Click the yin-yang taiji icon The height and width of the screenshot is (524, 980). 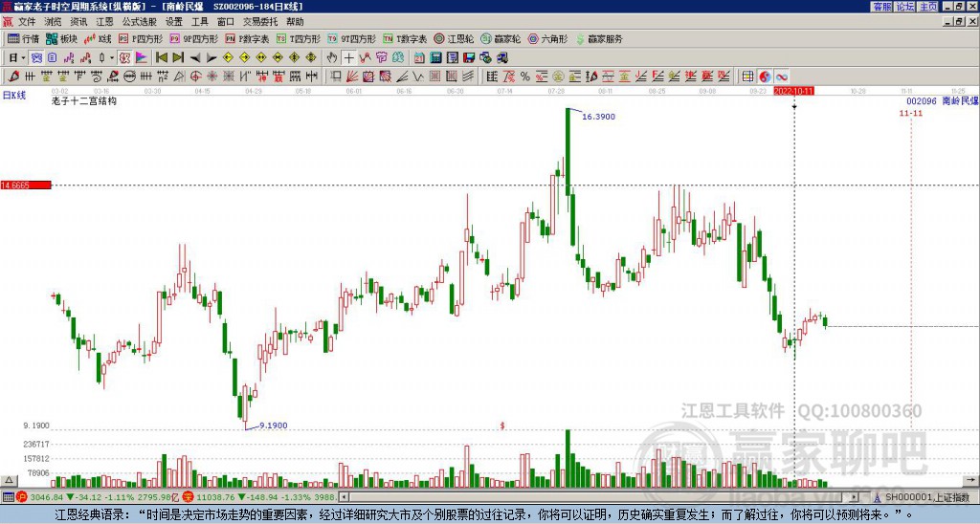point(765,76)
